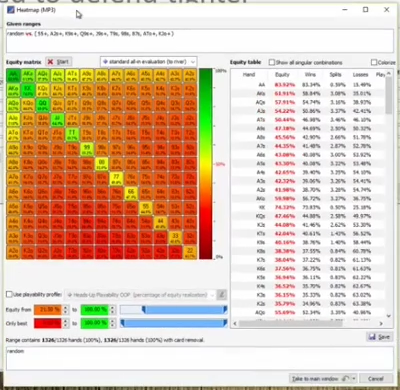Select the QQ cell in the equity matrix
The height and width of the screenshot is (390, 400).
(42, 105)
